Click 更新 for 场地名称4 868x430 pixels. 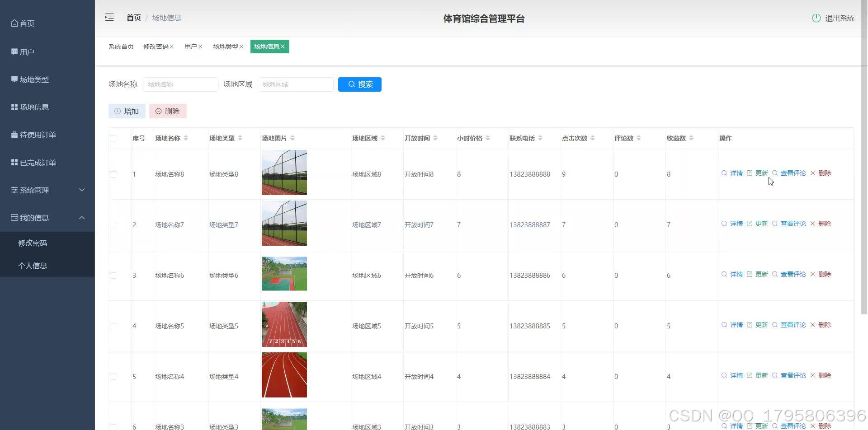(757, 375)
